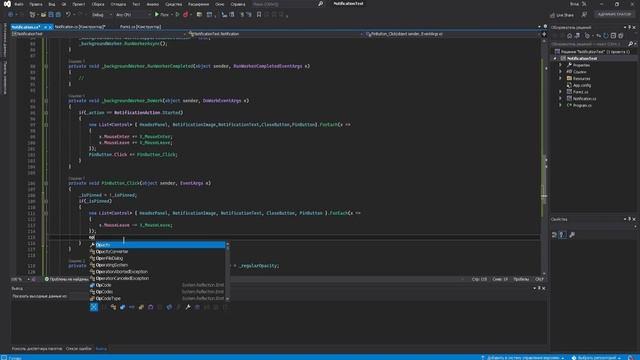Click the Undo arrow in the toolbar
The image size is (640, 360).
tap(68, 14)
